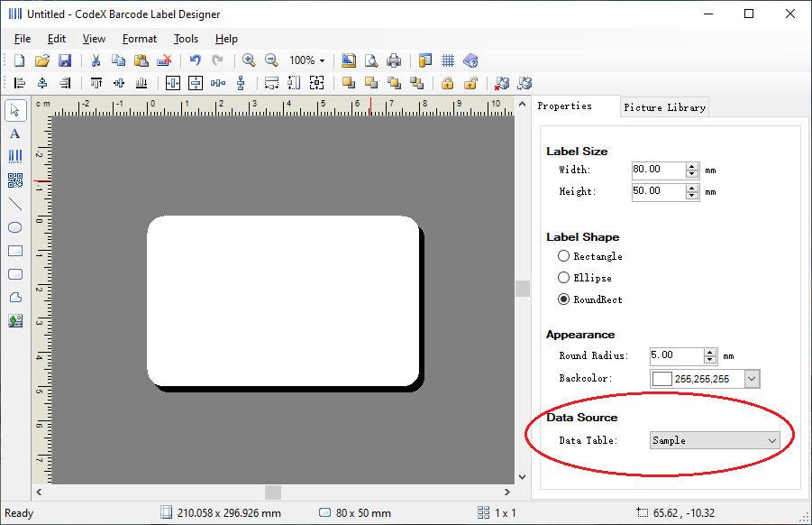Click the white rounded label on the canvas

click(x=283, y=301)
